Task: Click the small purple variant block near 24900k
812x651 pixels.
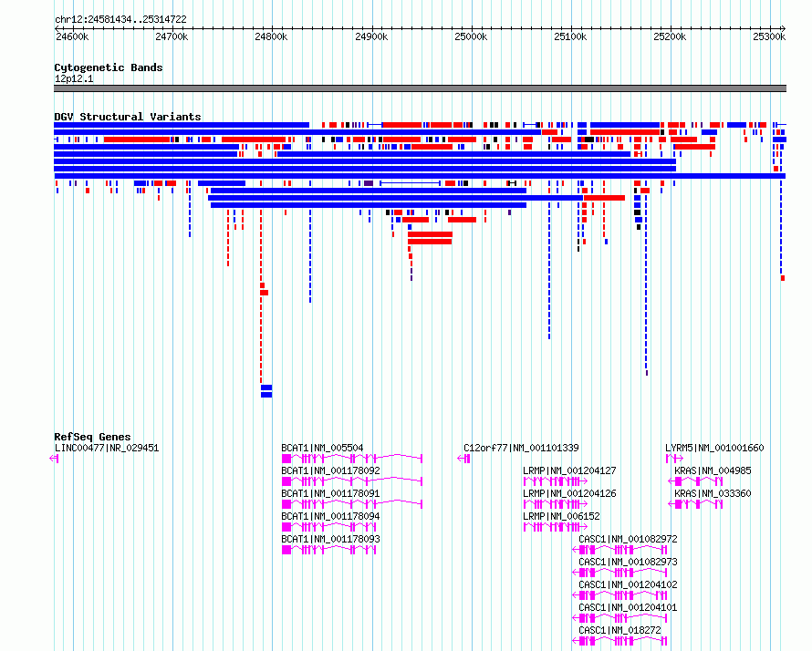Action: point(369,183)
